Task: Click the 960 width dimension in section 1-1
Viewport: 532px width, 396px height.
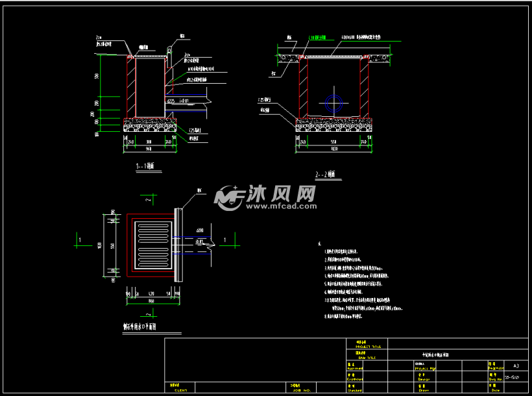Action: [150, 149]
